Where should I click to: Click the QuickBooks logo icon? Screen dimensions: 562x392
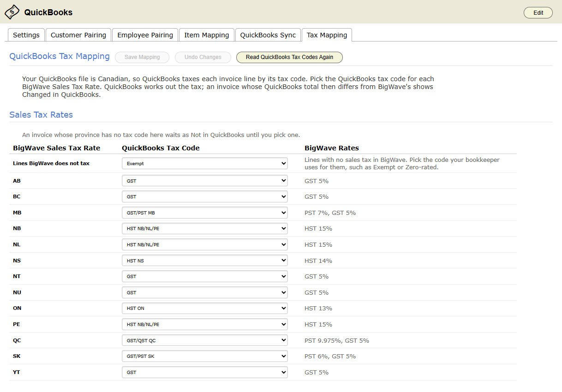coord(12,12)
